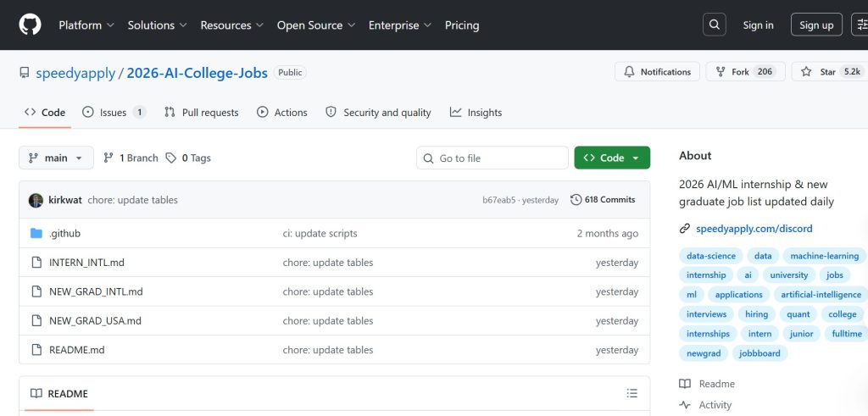Open the README.md file

[76, 350]
